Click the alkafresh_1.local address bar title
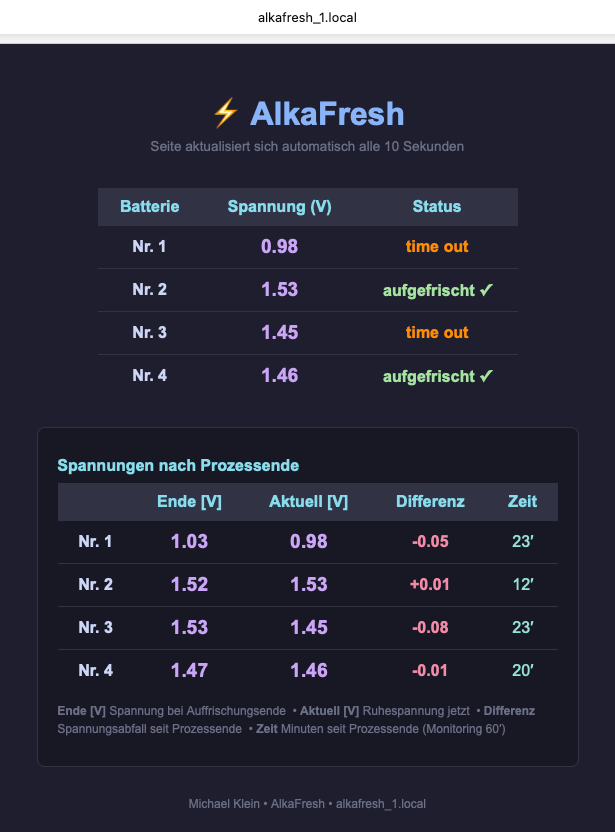 point(307,18)
